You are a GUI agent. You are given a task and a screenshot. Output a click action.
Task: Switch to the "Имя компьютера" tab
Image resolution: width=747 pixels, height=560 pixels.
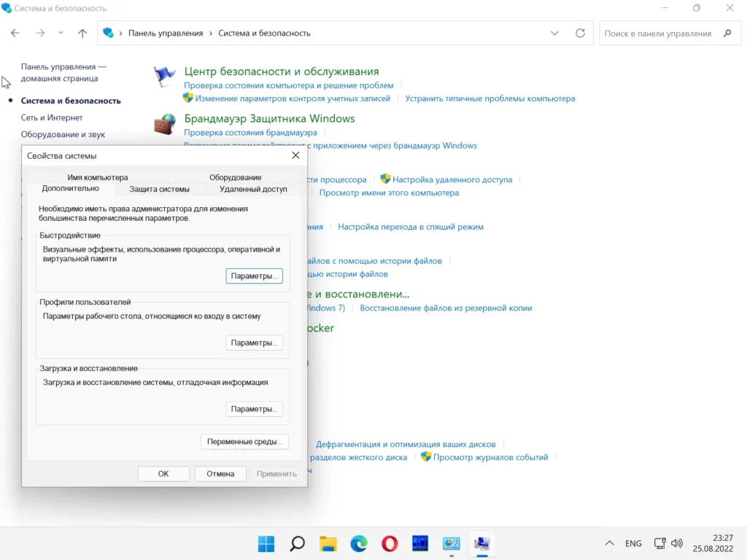[x=97, y=177]
